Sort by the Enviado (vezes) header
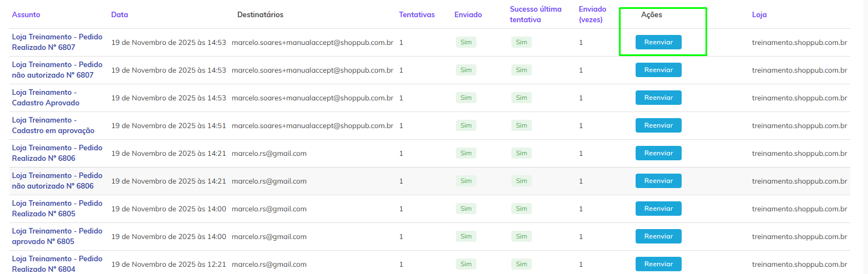The height and width of the screenshot is (274, 868). [x=592, y=14]
